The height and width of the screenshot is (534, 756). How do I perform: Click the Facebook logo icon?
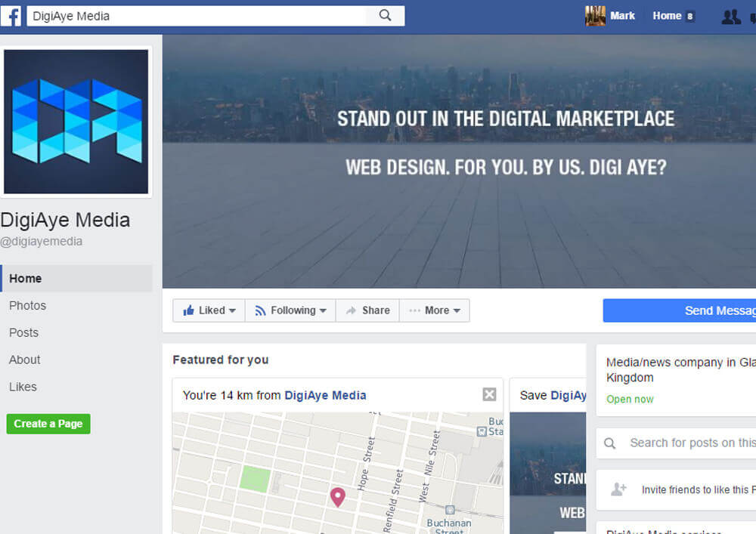[11, 16]
